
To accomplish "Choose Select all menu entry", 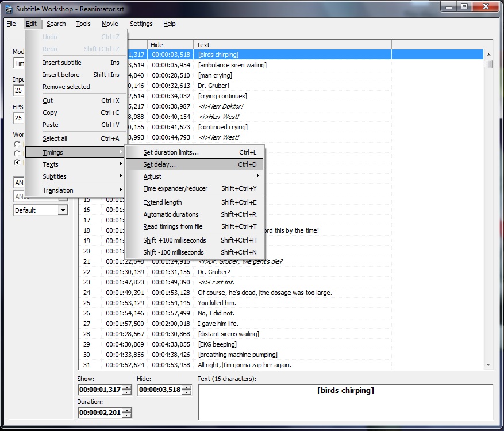I will 76,138.
